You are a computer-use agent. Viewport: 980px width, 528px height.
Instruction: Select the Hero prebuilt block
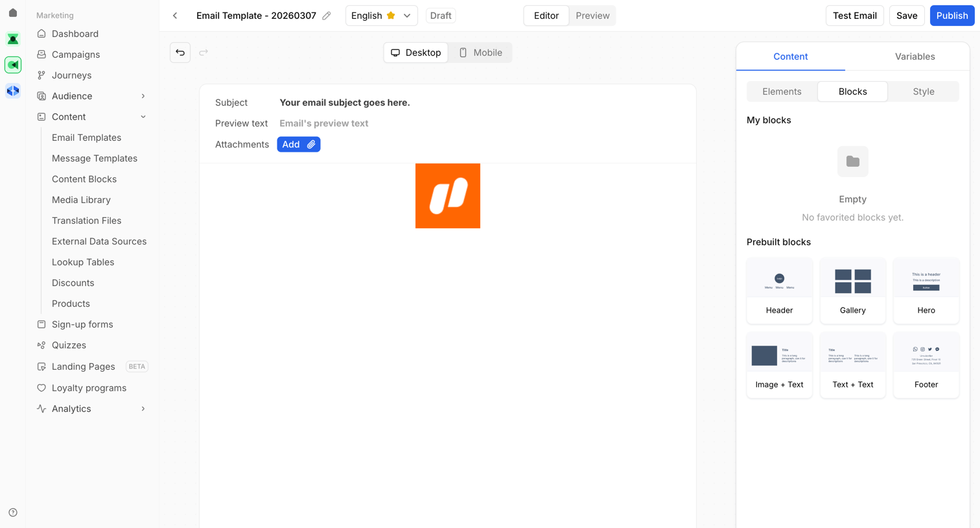pyautogui.click(x=926, y=291)
